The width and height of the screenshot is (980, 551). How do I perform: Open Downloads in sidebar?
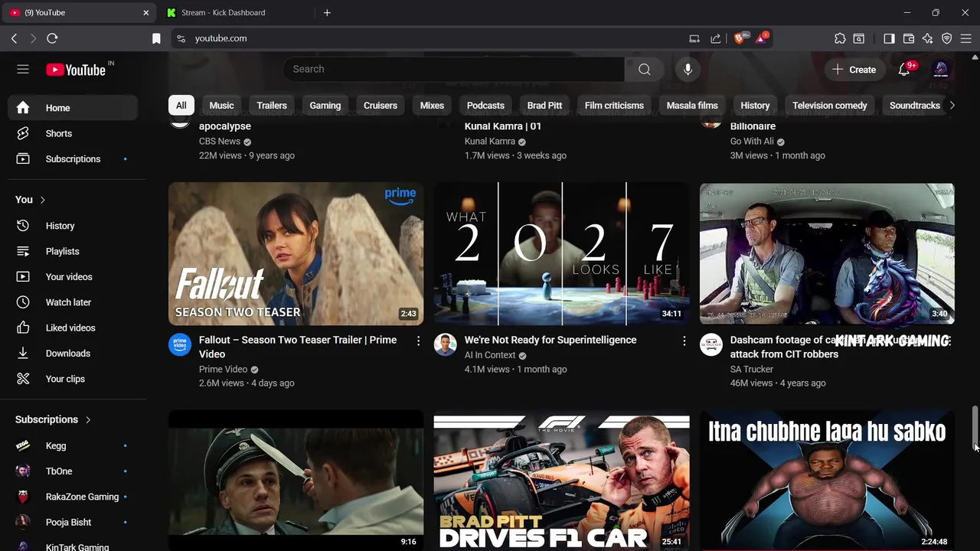coord(73,353)
